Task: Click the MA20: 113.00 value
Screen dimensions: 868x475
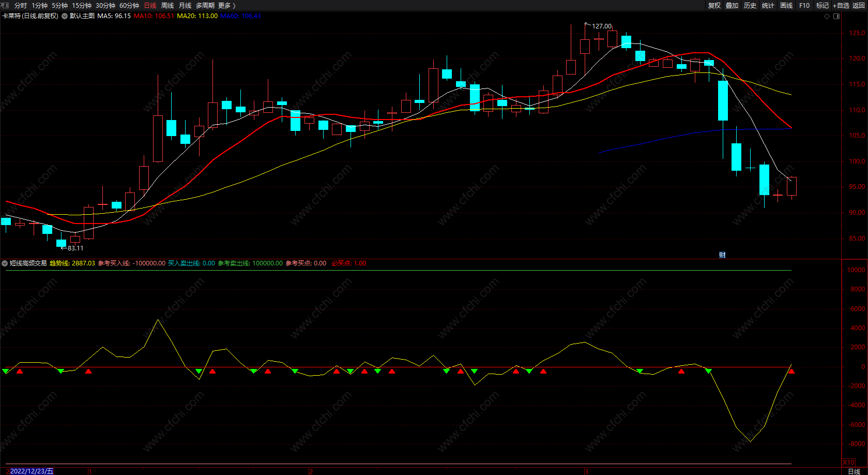Action: coord(197,16)
